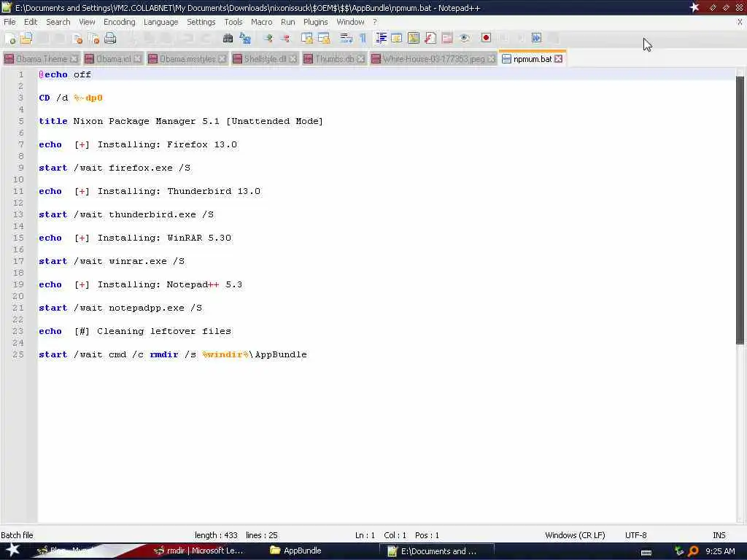Switch to the Obama.icl tab

pyautogui.click(x=113, y=59)
